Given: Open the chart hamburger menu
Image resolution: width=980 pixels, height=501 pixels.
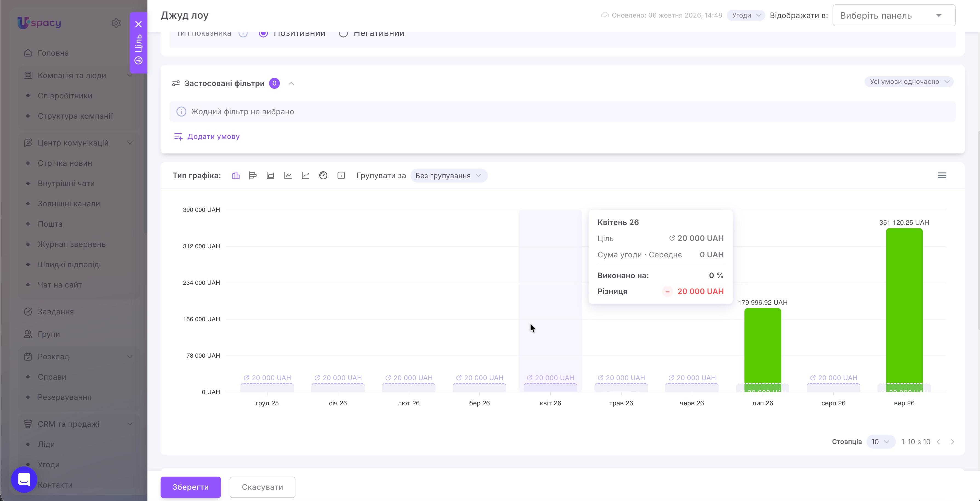Looking at the screenshot, I should tap(942, 175).
